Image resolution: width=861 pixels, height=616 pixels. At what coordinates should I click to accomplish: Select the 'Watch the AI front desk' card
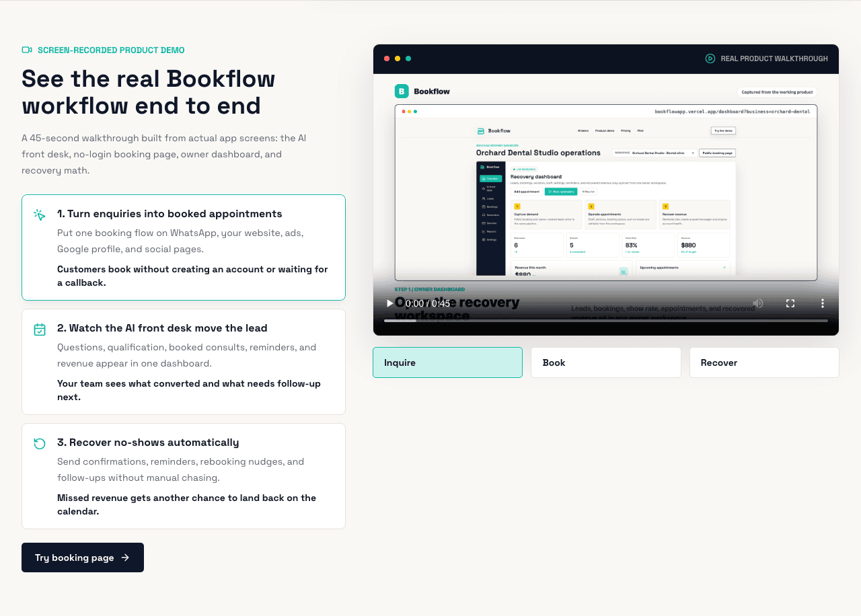pos(184,362)
